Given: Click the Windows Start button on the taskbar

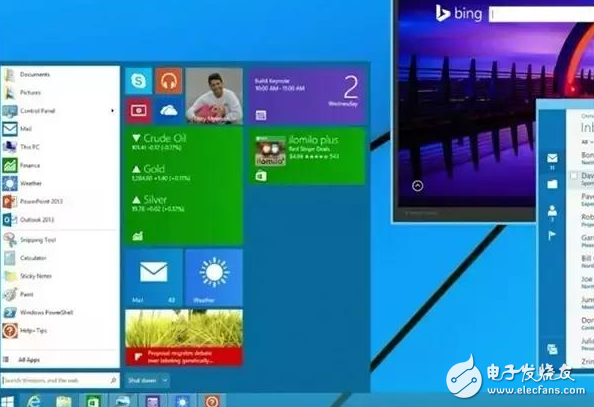Looking at the screenshot, I should 7,401.
